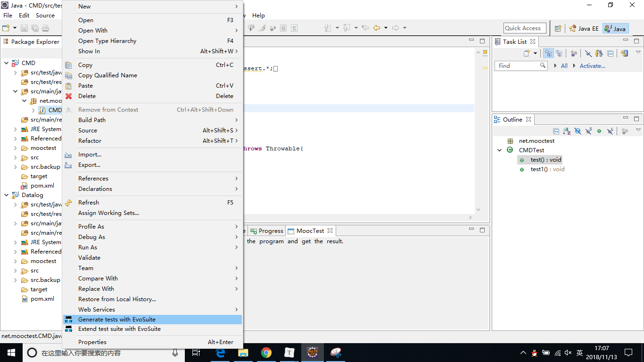The width and height of the screenshot is (644, 362).
Task: Toggle Hide Fields in Outline toolbar
Action: pyautogui.click(x=578, y=132)
